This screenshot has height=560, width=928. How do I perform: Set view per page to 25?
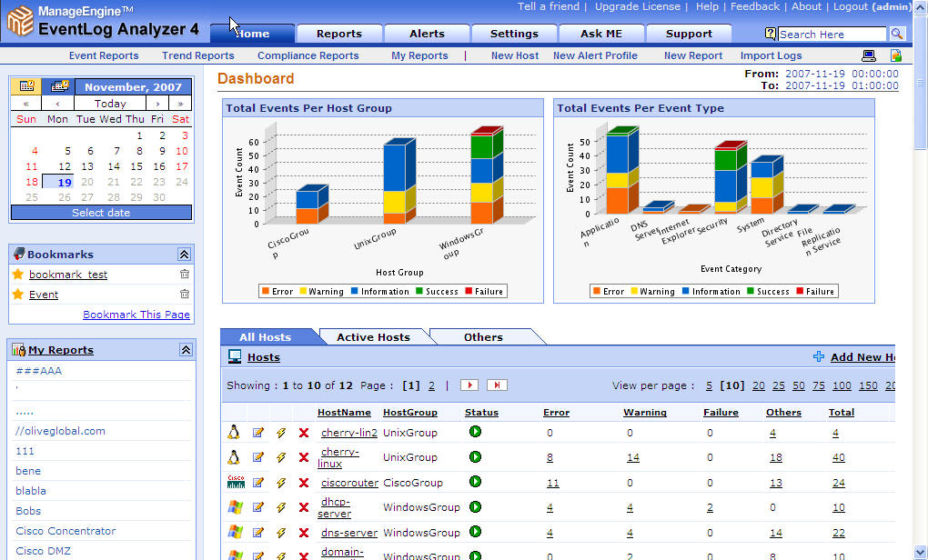click(x=778, y=385)
